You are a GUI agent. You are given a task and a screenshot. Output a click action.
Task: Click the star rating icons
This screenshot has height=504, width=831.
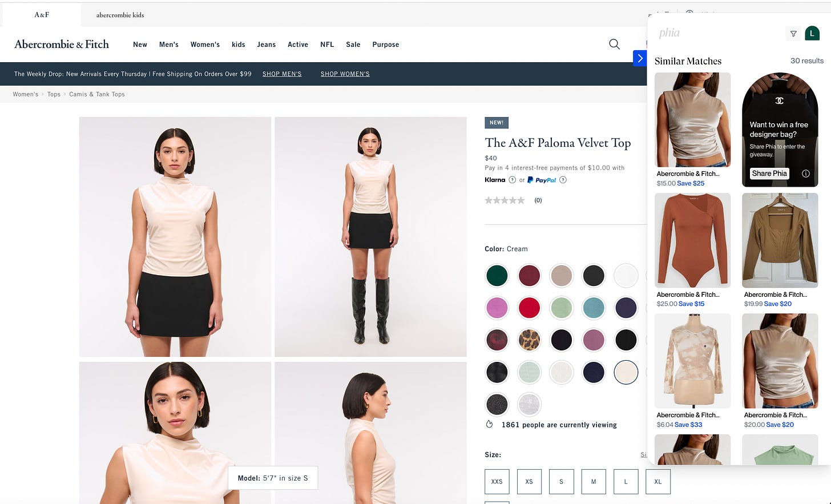[x=505, y=200]
